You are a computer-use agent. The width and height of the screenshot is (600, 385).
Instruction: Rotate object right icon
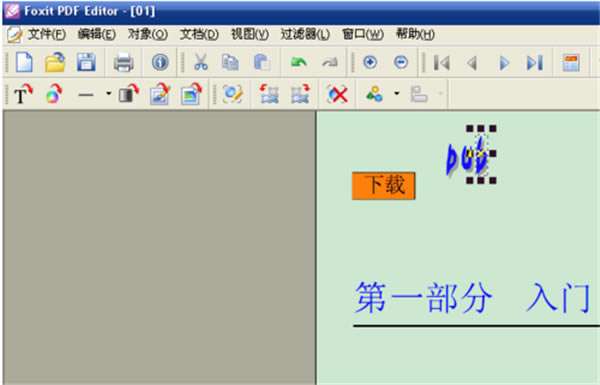click(300, 94)
